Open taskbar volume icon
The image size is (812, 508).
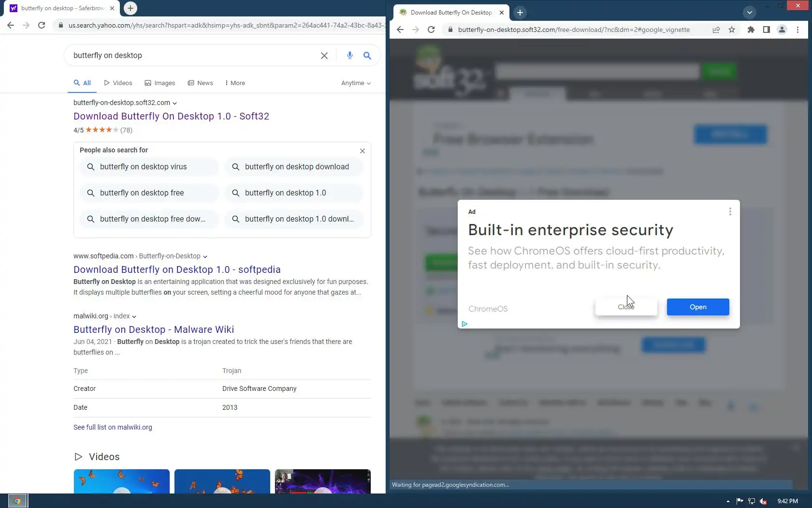click(x=763, y=501)
